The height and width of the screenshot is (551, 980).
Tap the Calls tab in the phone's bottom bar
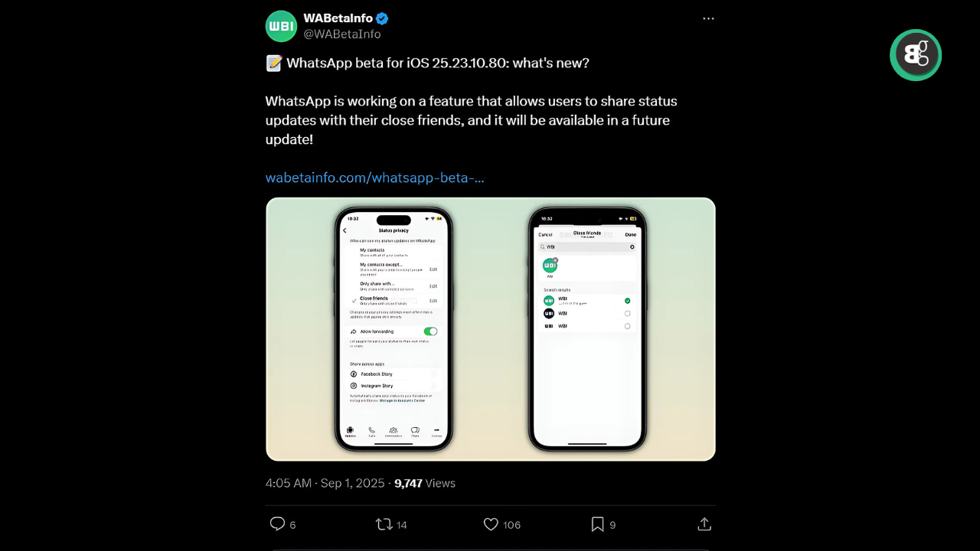pyautogui.click(x=372, y=432)
